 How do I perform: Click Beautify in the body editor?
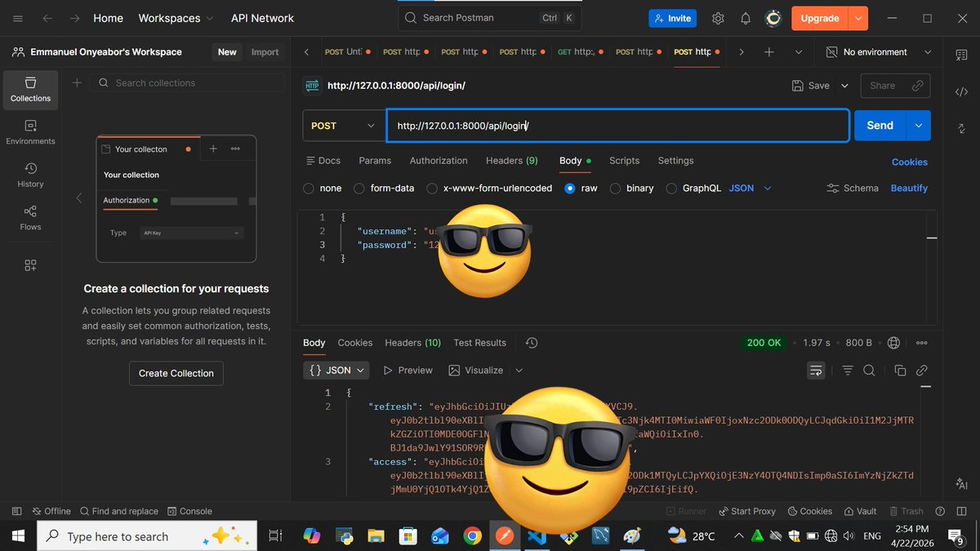point(909,189)
